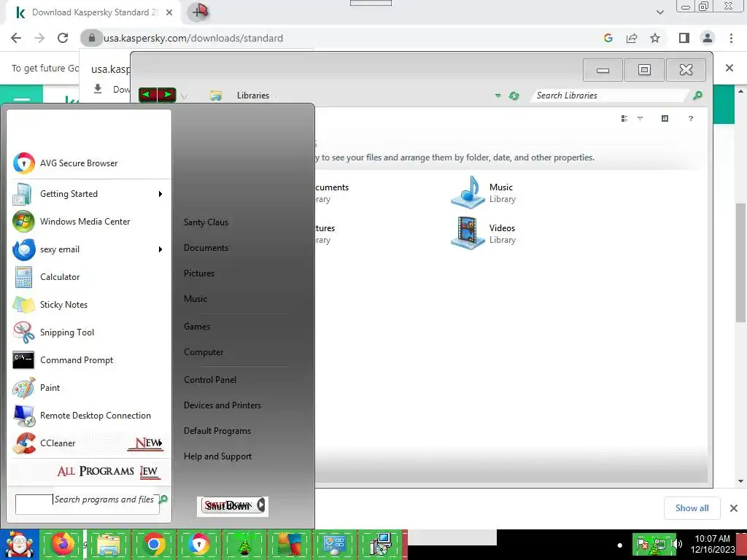Open Firefox from the taskbar
This screenshot has width=747, height=560.
point(63,544)
